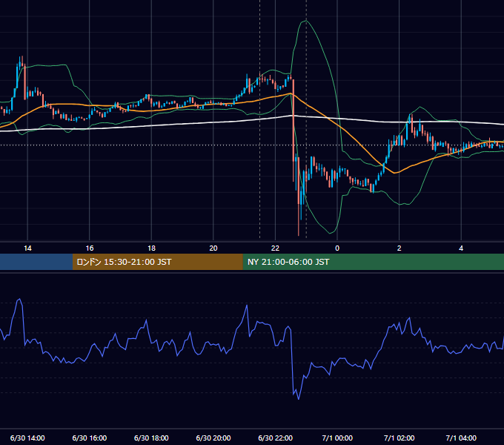
Task: Click the 7/1 02:00 date label
Action: tap(399, 438)
